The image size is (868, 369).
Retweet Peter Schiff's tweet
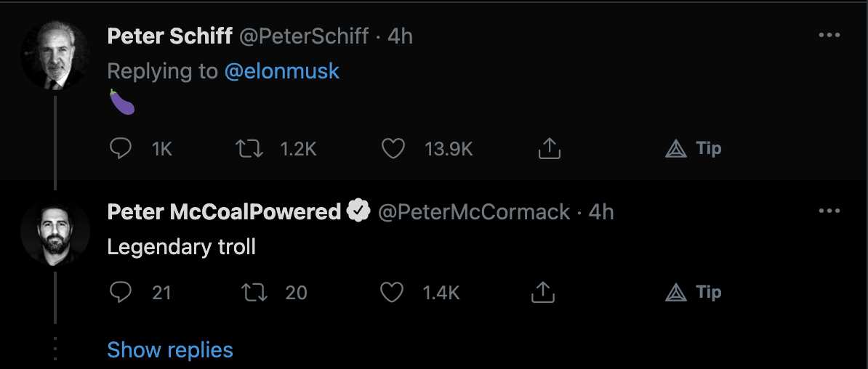[x=249, y=149]
